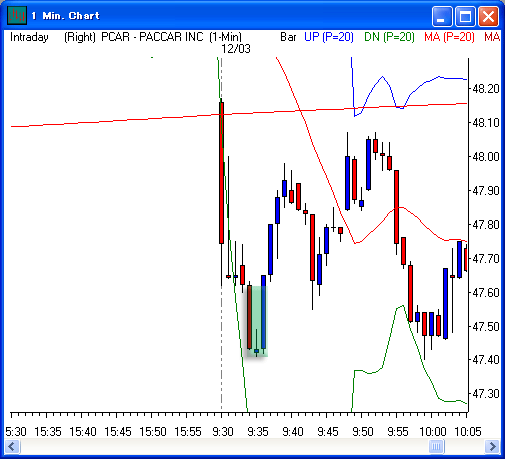
Task: Click the PCAR - PACCAR INC title text
Action: pyautogui.click(x=152, y=37)
